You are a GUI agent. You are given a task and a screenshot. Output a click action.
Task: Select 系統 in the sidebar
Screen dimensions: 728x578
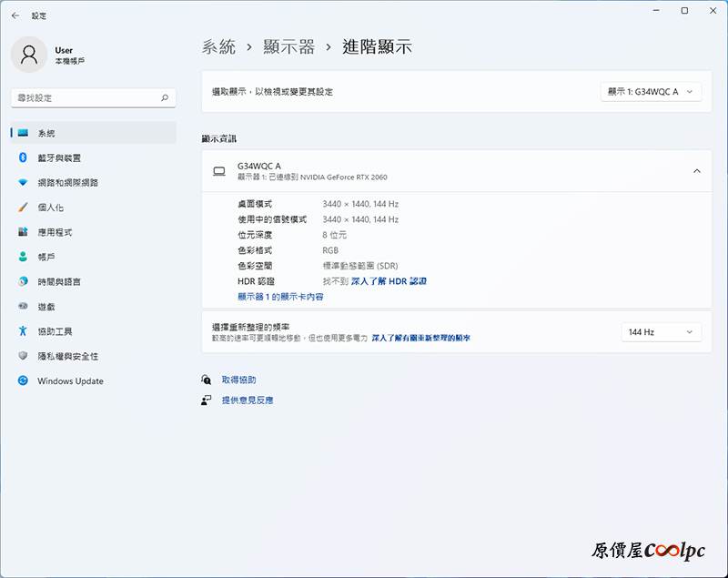(46, 133)
